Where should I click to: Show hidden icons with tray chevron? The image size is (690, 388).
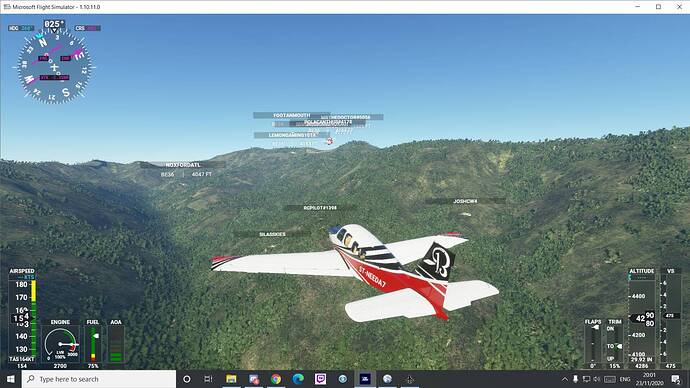point(565,379)
